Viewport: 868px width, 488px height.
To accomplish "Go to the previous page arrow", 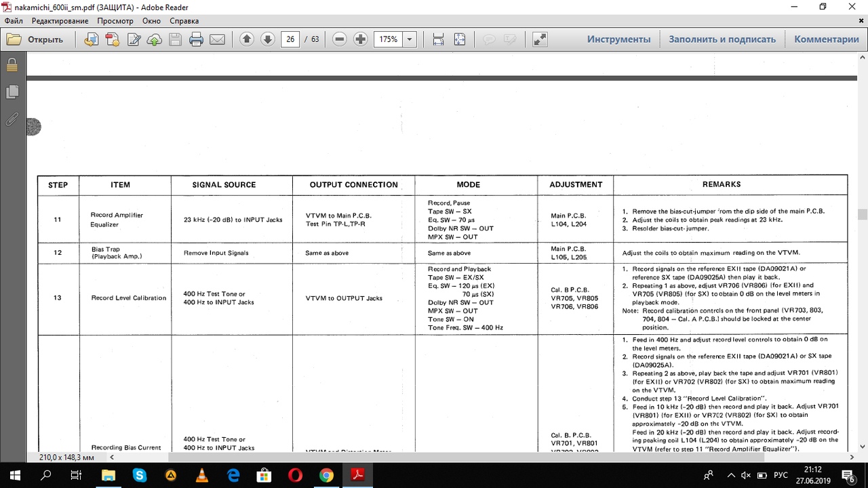I will 247,39.
